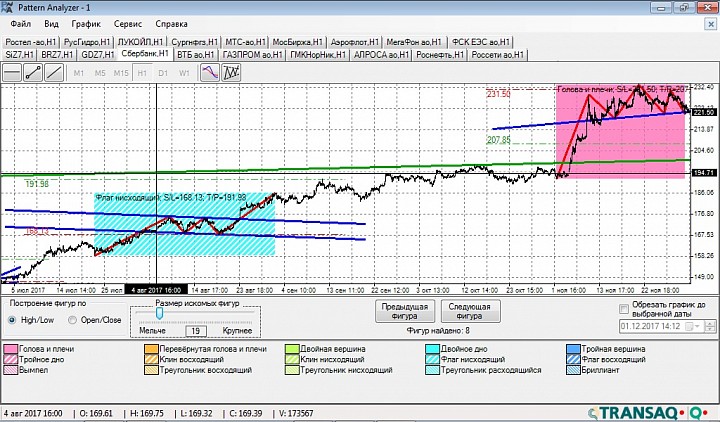Switch to the АЛРОСА ао,H1 tab
The width and height of the screenshot is (720, 422).
[x=381, y=55]
